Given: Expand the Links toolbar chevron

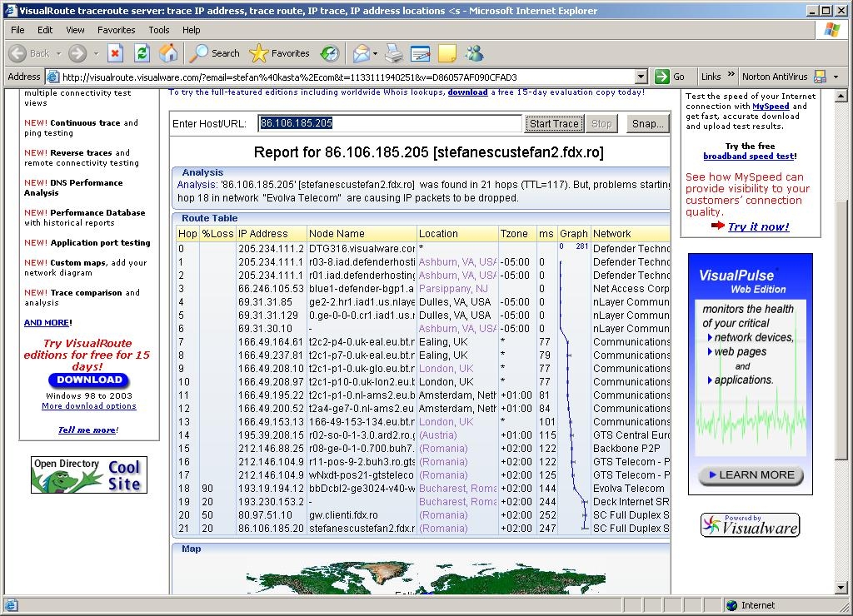Looking at the screenshot, I should 731,74.
